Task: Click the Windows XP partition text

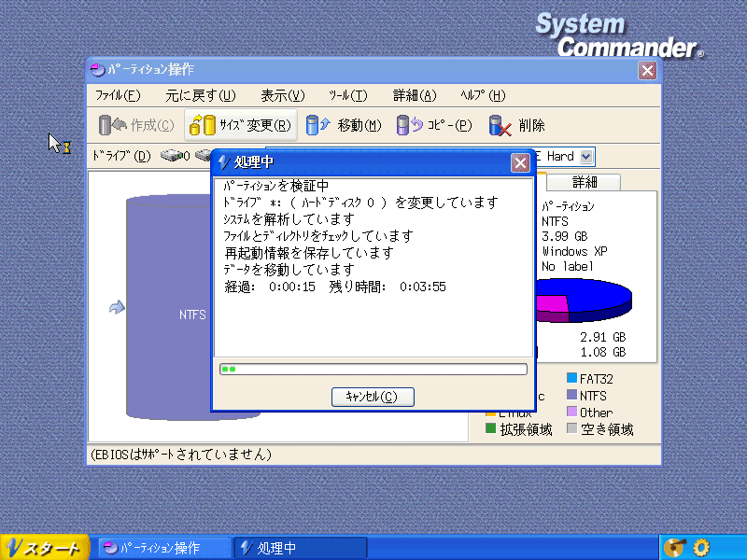Action: [574, 251]
